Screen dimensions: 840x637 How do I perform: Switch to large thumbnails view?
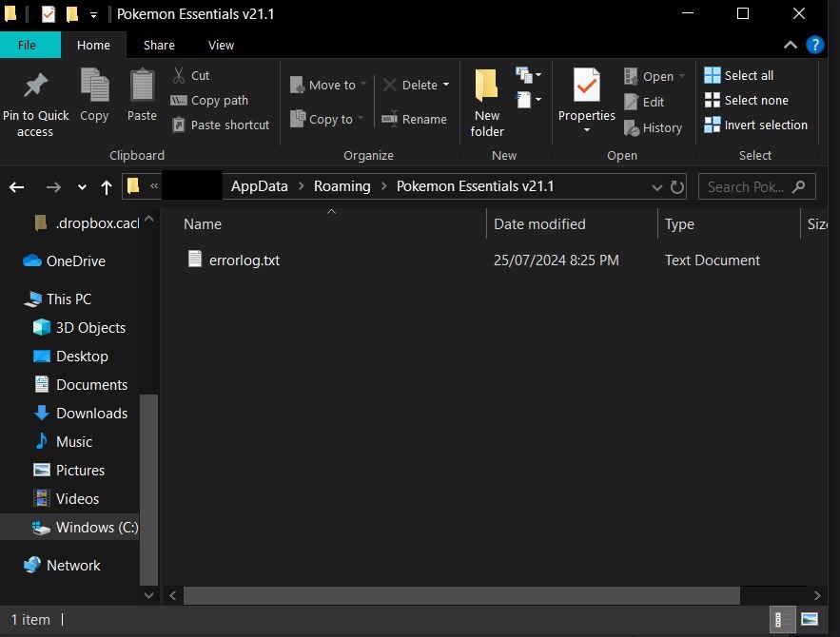810,620
